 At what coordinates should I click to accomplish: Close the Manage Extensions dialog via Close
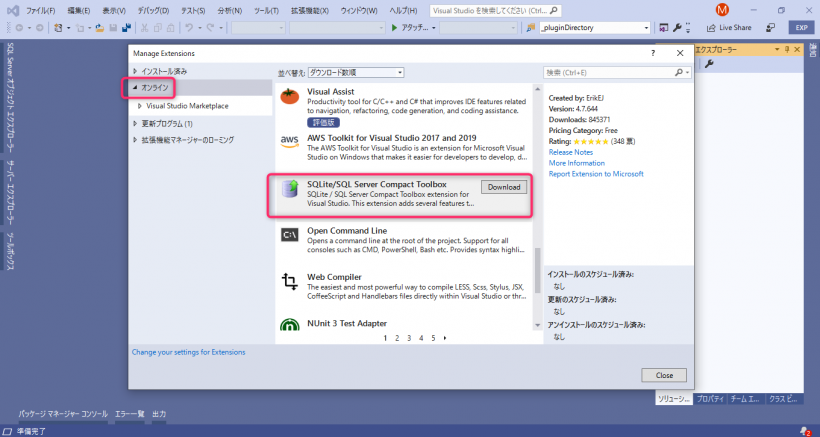(x=664, y=375)
